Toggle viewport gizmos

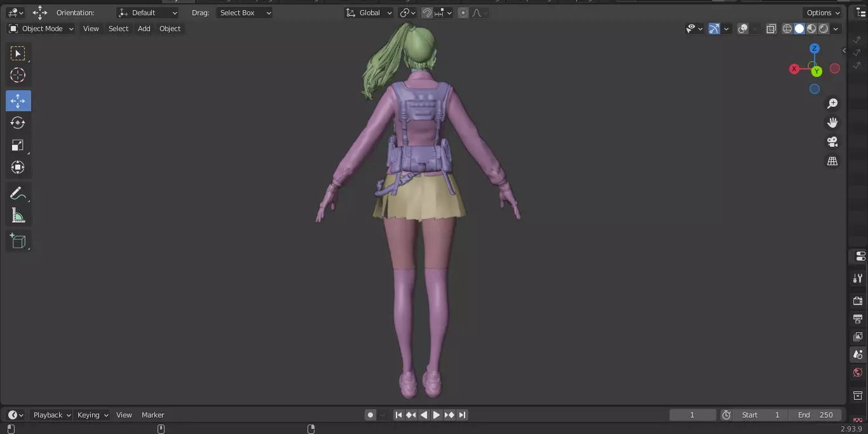tap(714, 29)
